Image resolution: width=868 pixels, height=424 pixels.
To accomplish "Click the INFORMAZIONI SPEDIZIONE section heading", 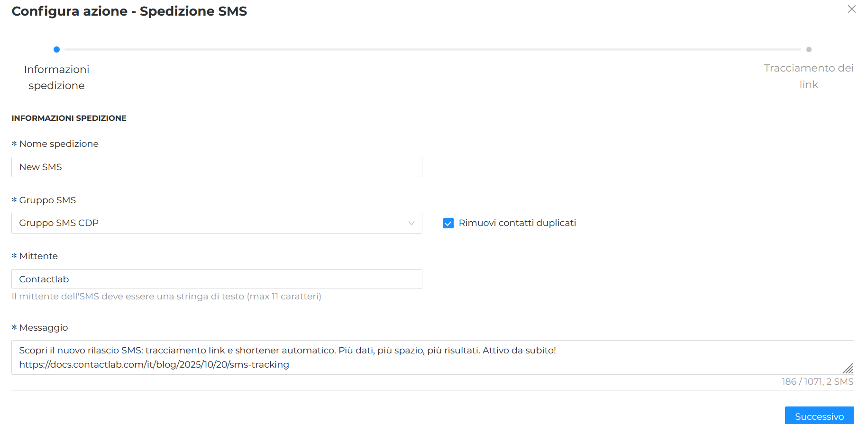I will point(69,117).
